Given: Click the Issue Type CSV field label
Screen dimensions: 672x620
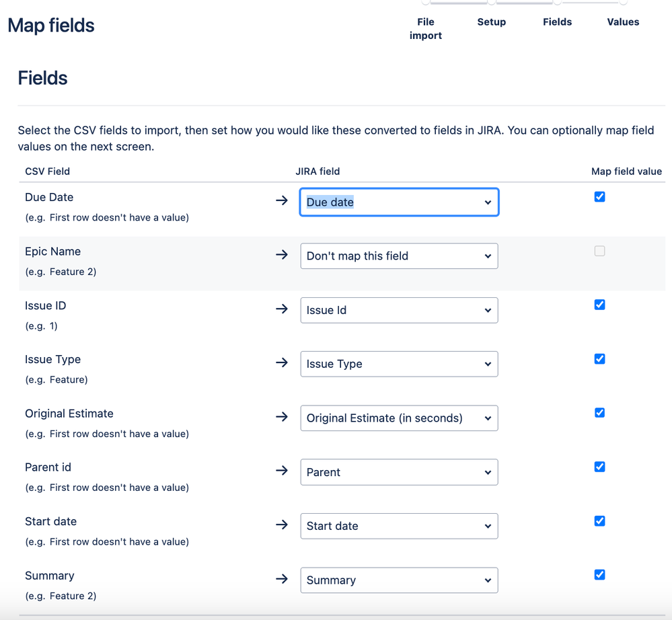Looking at the screenshot, I should pos(52,360).
